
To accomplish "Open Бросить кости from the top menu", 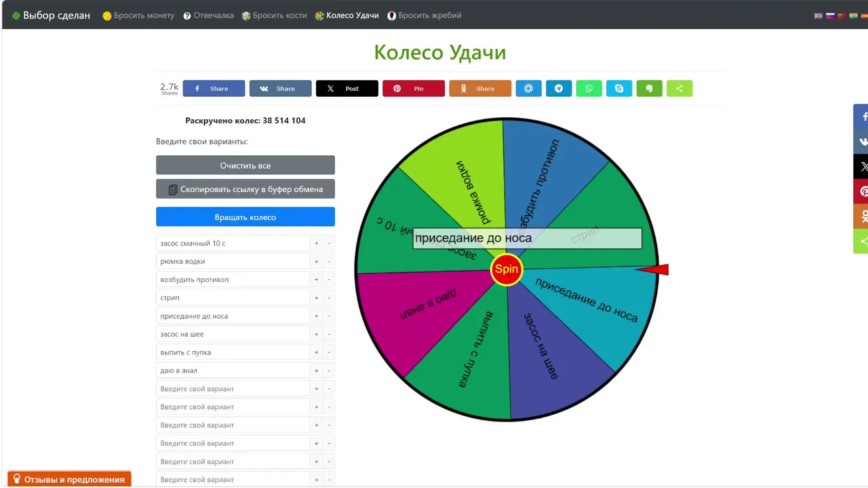I will (274, 16).
